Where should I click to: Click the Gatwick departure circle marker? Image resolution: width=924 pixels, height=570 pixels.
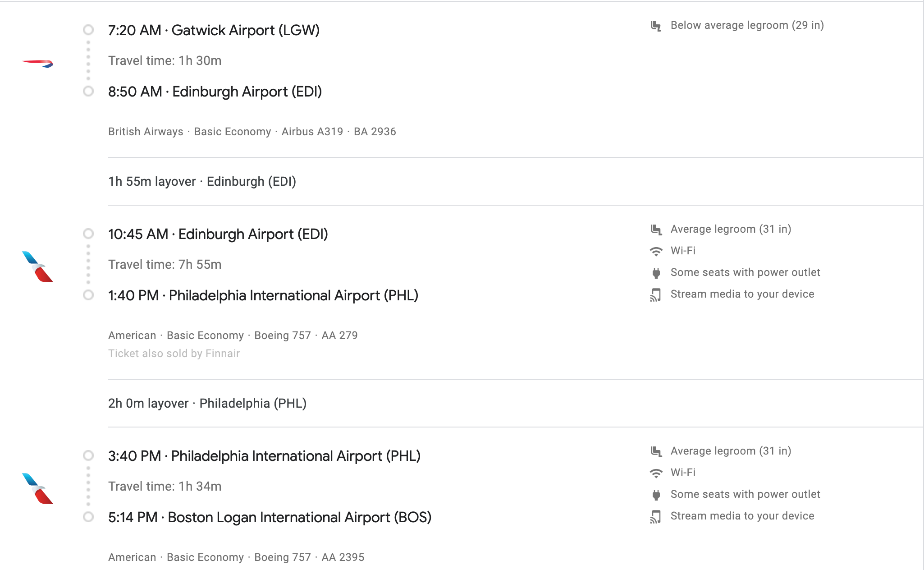click(x=88, y=30)
